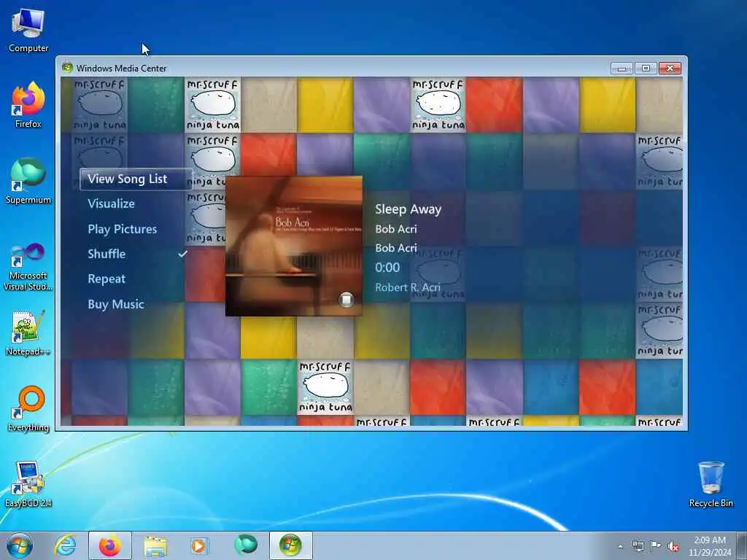Open the Everything search desktop shortcut
Viewport: 747px width, 560px height.
tap(28, 408)
